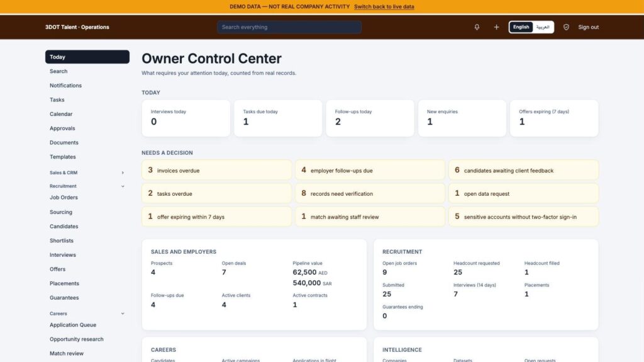Screen dimensions: 644x362
Task: Open Calendar from the sidebar
Action: [87, 114]
